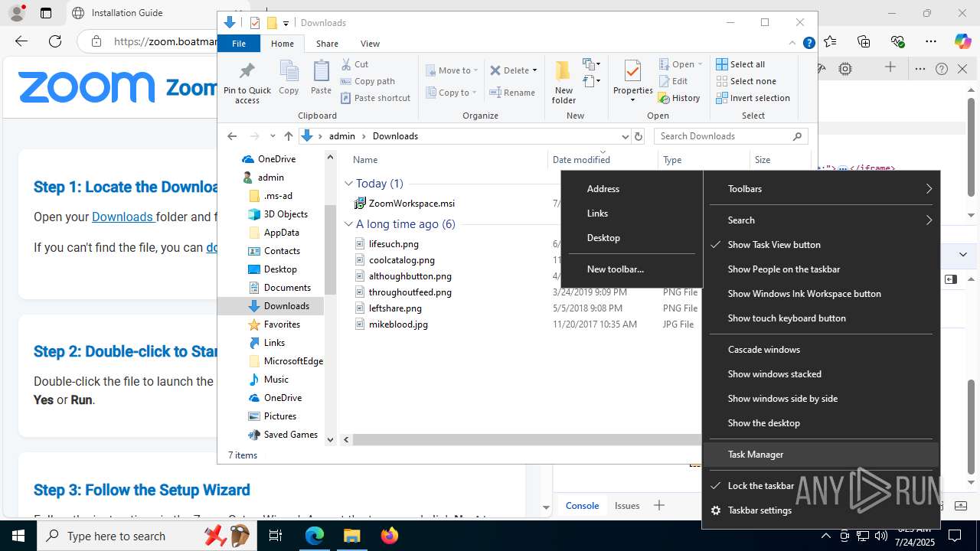
Task: Click Select none in the ribbon
Action: pos(746,81)
